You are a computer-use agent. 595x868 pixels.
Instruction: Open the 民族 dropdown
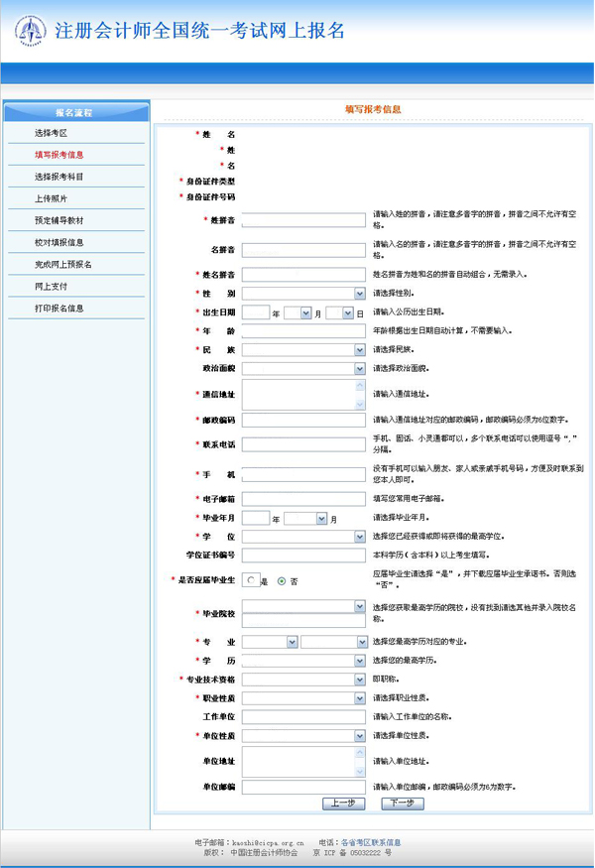[x=303, y=350]
